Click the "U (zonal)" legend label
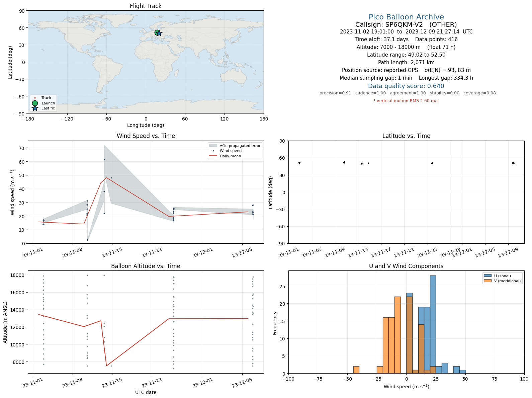 coord(503,276)
